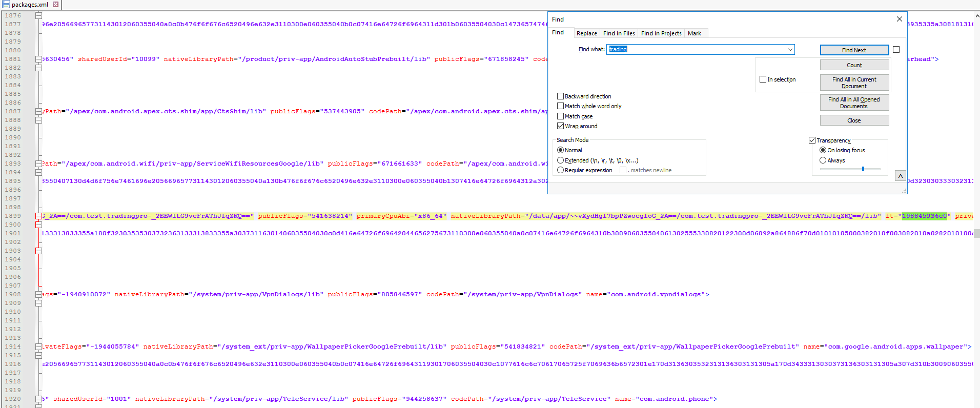Select transparency On losing focus

coord(823,150)
